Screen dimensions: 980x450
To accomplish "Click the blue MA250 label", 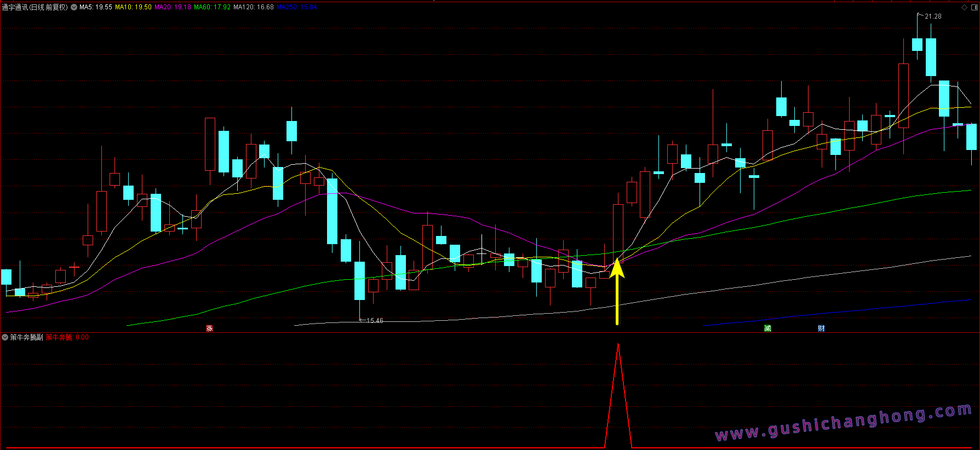I will click(x=296, y=7).
